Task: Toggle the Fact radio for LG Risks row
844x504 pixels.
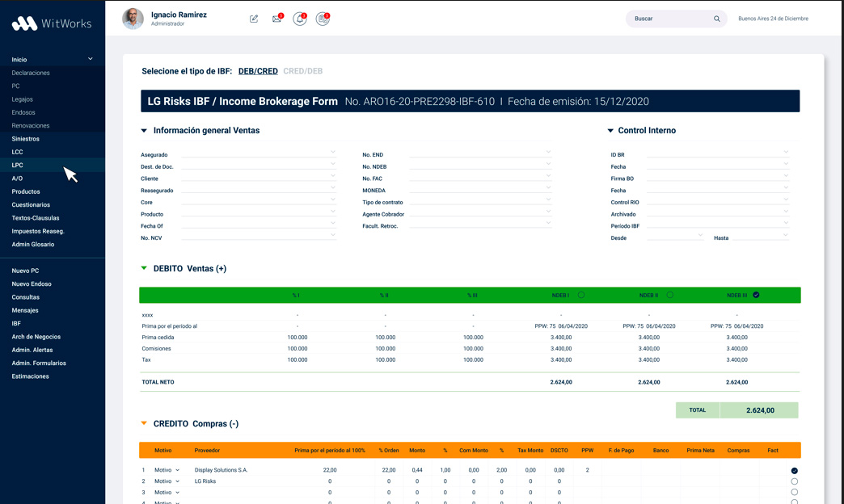Action: click(x=794, y=481)
